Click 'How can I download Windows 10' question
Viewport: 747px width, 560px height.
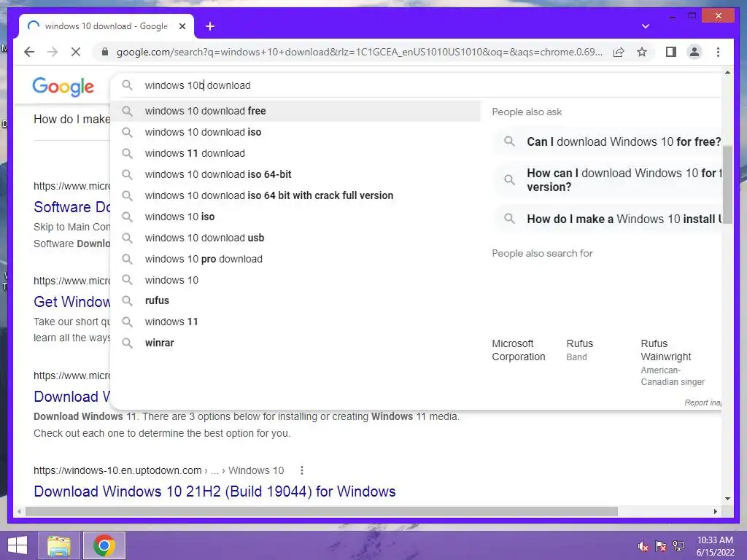(608, 180)
